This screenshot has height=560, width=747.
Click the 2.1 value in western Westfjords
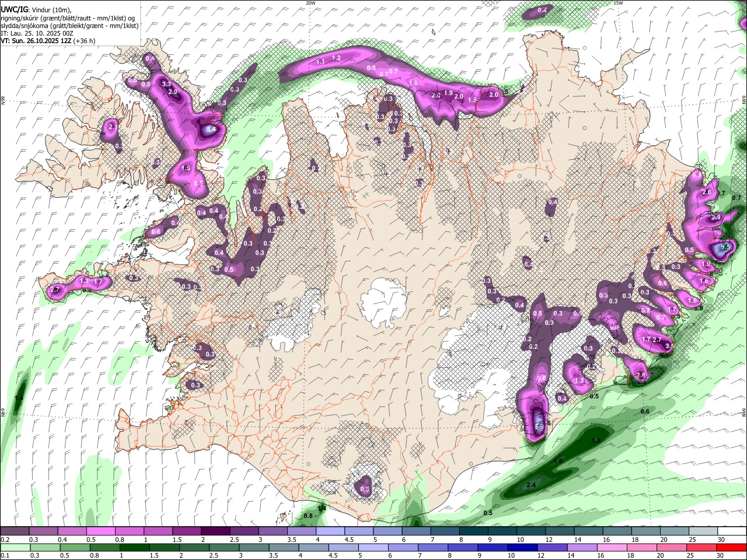tap(113, 126)
